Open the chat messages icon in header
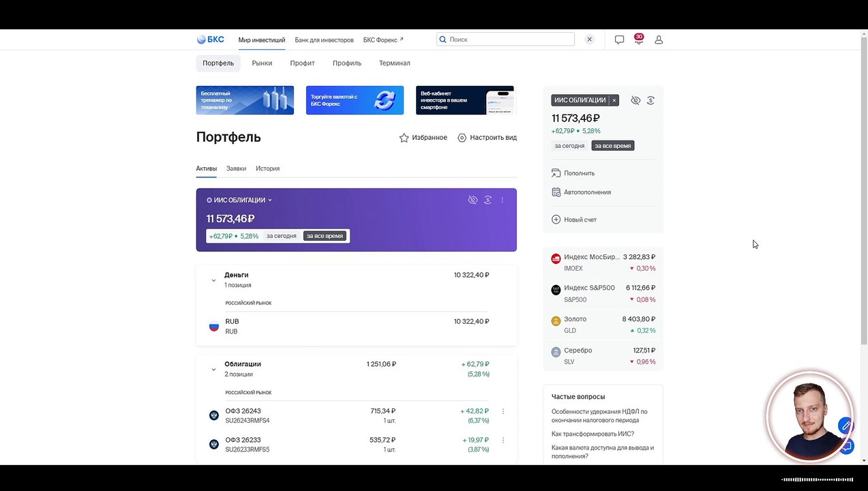The image size is (868, 491). pyautogui.click(x=619, y=40)
